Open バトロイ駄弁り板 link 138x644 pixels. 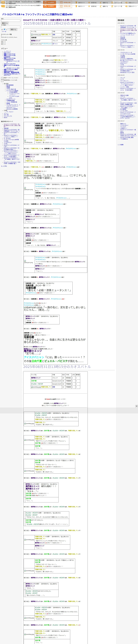(x=11, y=89)
